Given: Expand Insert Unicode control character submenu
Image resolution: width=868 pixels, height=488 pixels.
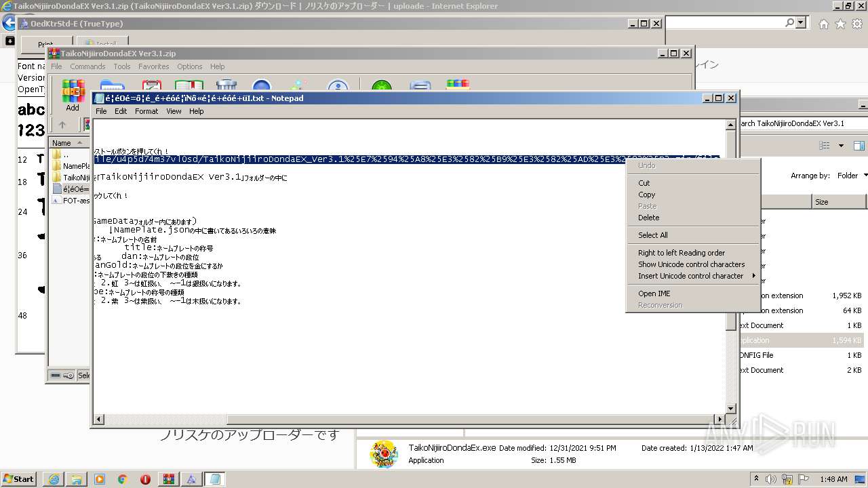Looking at the screenshot, I should click(x=753, y=276).
